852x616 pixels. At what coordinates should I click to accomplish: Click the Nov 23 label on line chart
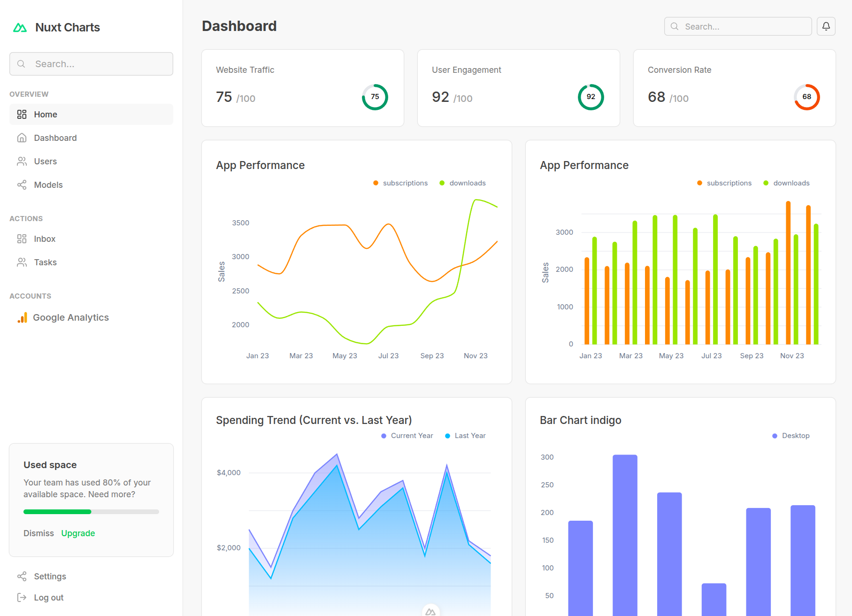[476, 356]
